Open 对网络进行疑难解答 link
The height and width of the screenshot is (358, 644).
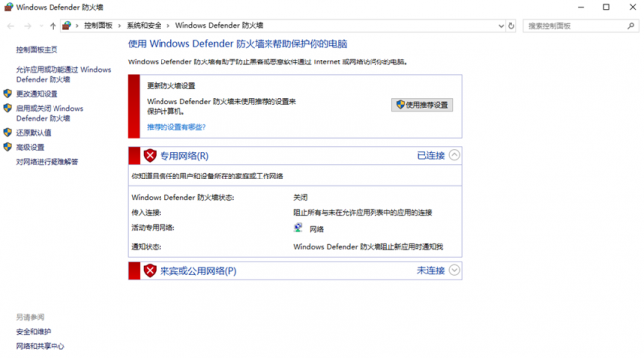pos(47,162)
